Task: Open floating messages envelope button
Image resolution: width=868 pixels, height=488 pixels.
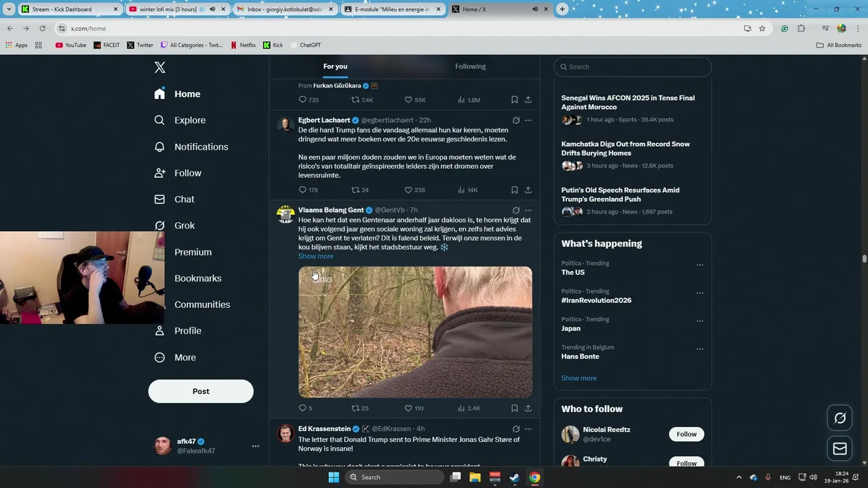Action: tap(840, 449)
